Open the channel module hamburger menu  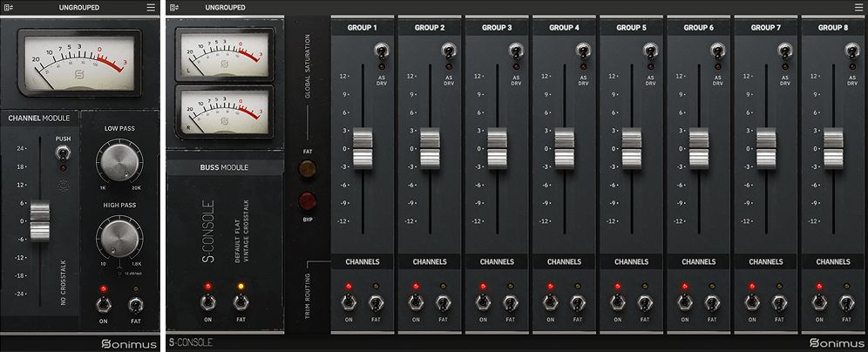point(151,7)
